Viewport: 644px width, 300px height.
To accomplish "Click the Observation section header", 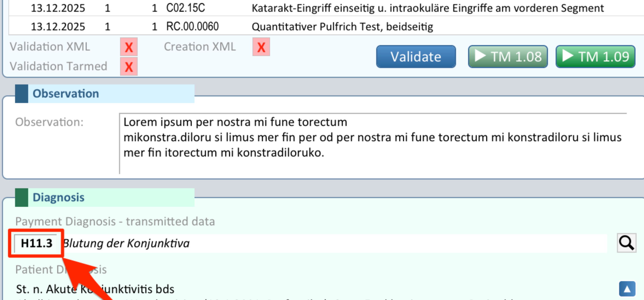I will (66, 94).
